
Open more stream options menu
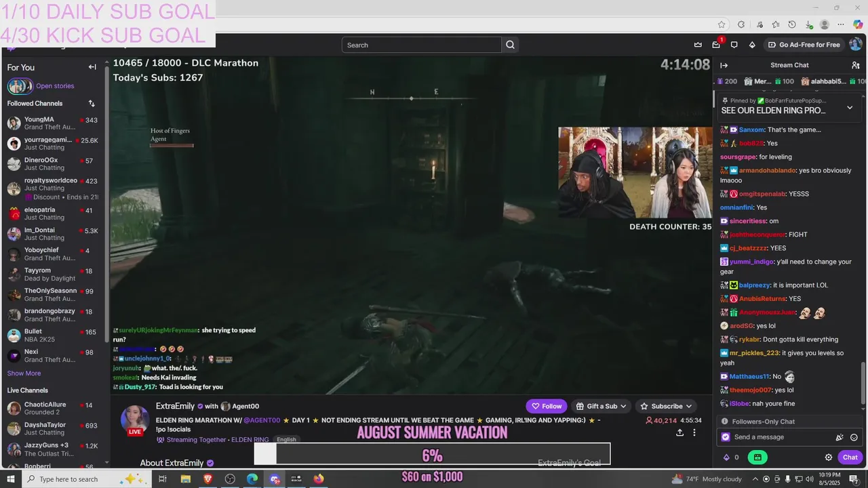(x=694, y=432)
